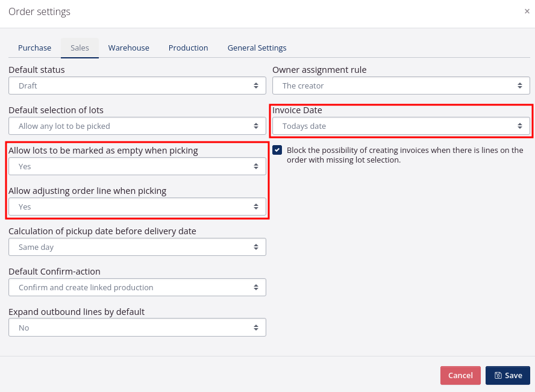Expand the Owner assignment rule dropdown
The image size is (535, 392).
point(401,86)
